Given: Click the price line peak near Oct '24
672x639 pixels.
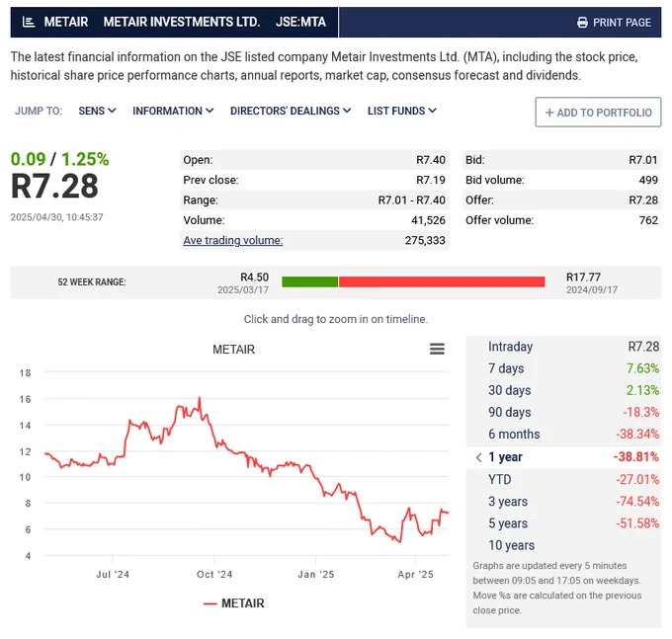Looking at the screenshot, I should (x=200, y=399).
